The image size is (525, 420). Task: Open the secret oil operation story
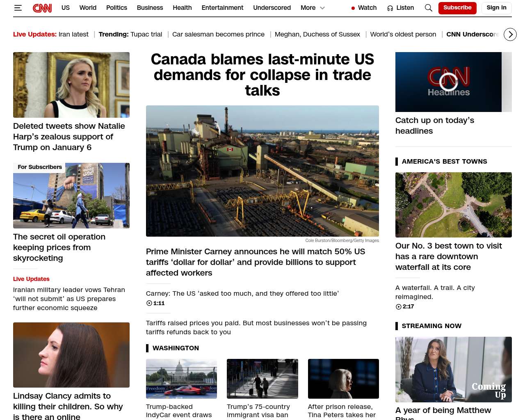[x=59, y=247]
